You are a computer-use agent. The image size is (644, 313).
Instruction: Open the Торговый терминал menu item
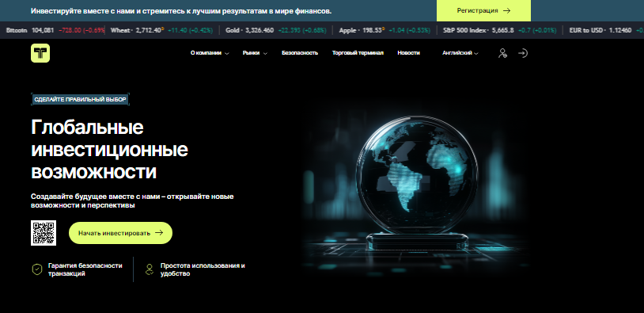point(358,53)
